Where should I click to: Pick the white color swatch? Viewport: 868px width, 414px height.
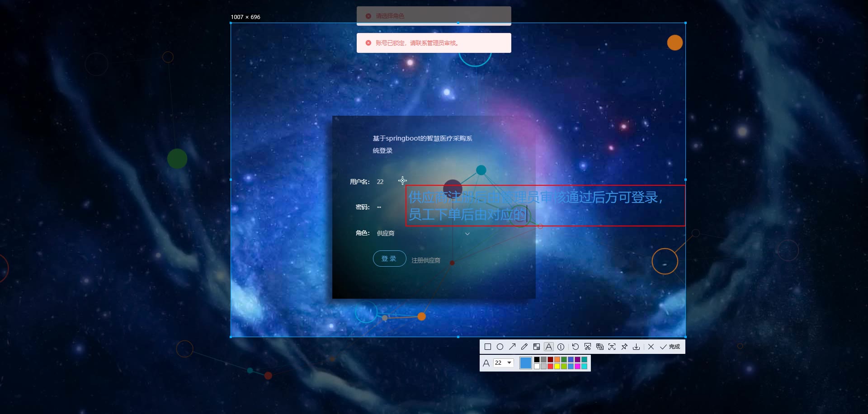click(x=537, y=366)
